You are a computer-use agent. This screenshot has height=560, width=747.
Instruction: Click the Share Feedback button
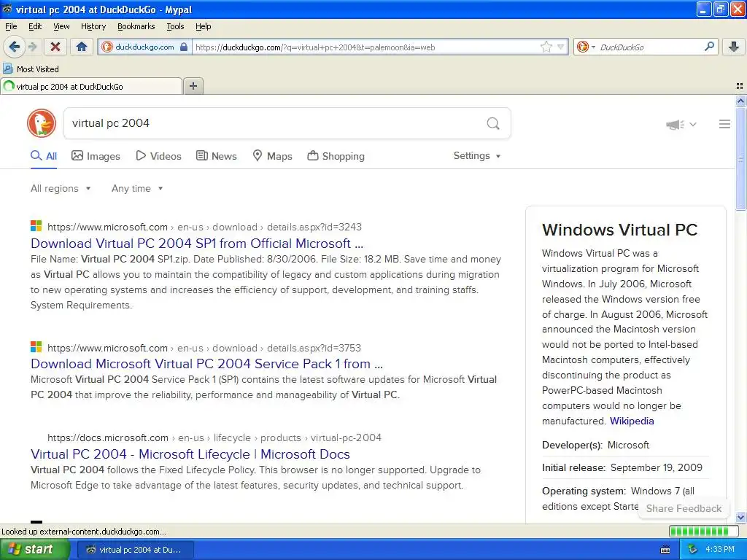click(x=684, y=508)
